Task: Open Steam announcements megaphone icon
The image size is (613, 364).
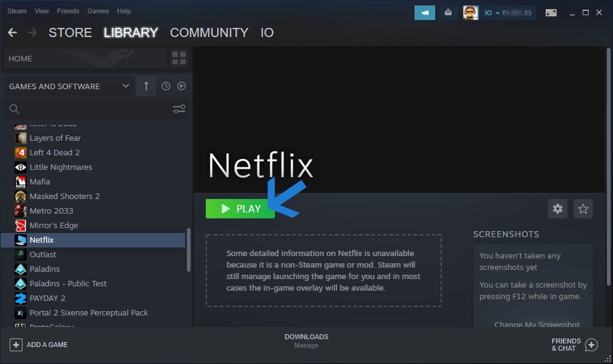Action: point(424,12)
